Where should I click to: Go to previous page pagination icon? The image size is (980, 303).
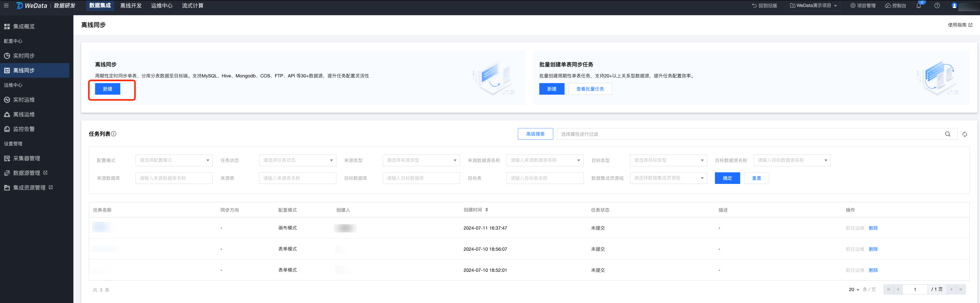898,289
